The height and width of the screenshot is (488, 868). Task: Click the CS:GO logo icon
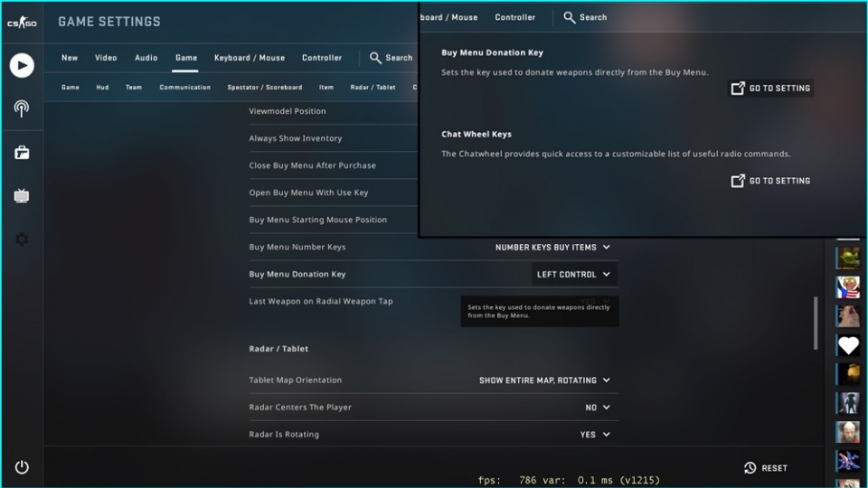[x=22, y=23]
